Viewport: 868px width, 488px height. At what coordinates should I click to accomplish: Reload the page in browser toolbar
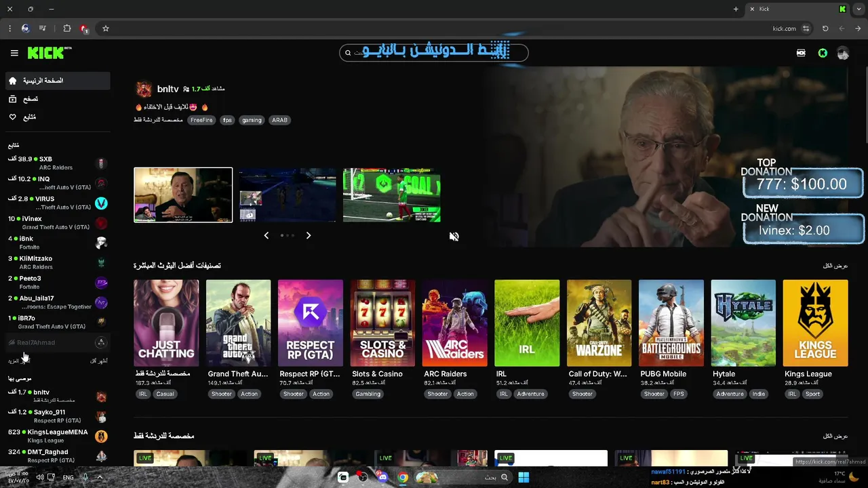[x=825, y=28]
